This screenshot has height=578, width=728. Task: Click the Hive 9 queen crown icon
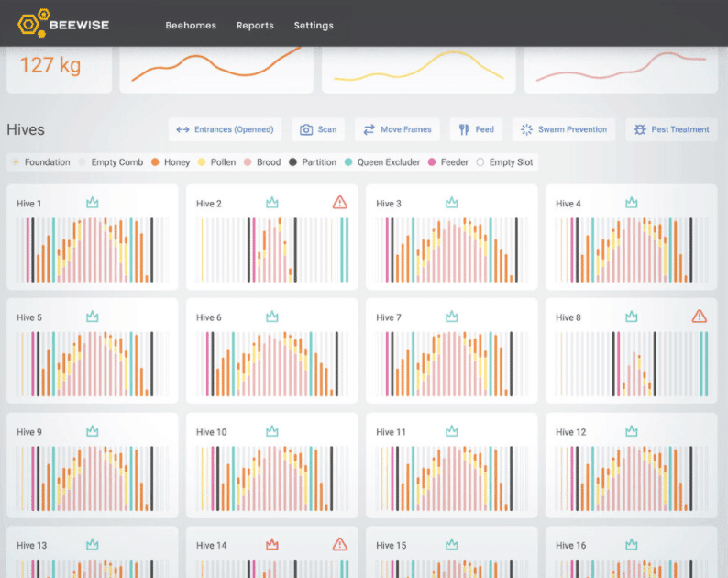point(93,431)
